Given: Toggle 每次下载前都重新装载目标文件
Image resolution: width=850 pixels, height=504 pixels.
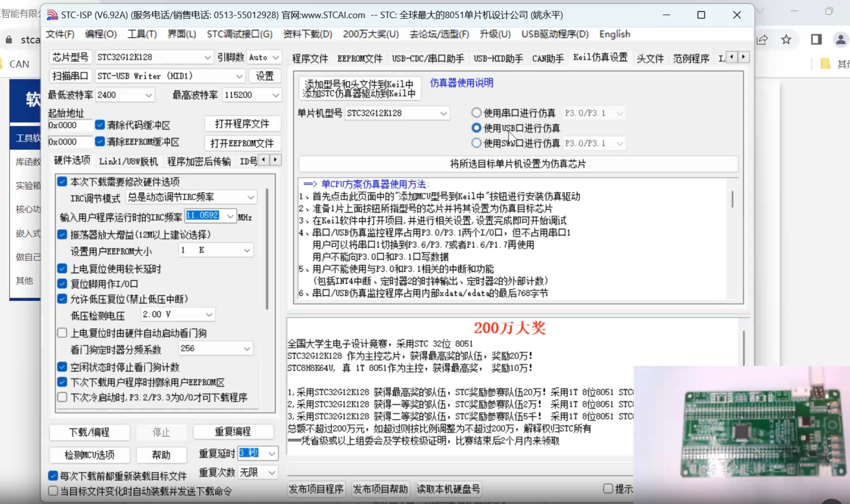Looking at the screenshot, I should coord(53,476).
